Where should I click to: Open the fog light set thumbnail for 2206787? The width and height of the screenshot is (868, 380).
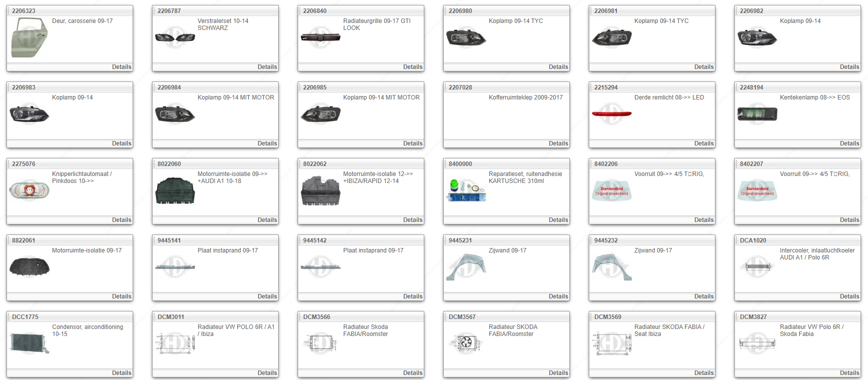tap(175, 37)
